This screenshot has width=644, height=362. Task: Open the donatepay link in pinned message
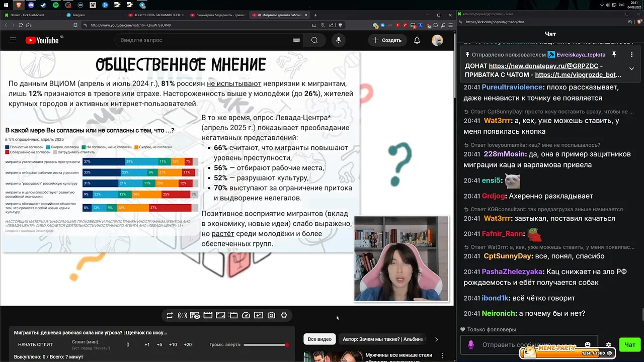[543, 66]
